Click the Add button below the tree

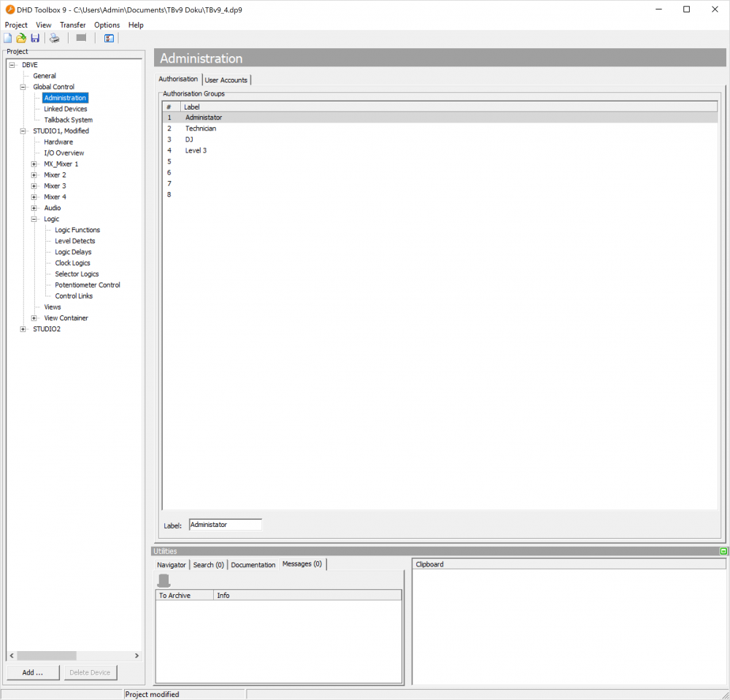point(32,672)
